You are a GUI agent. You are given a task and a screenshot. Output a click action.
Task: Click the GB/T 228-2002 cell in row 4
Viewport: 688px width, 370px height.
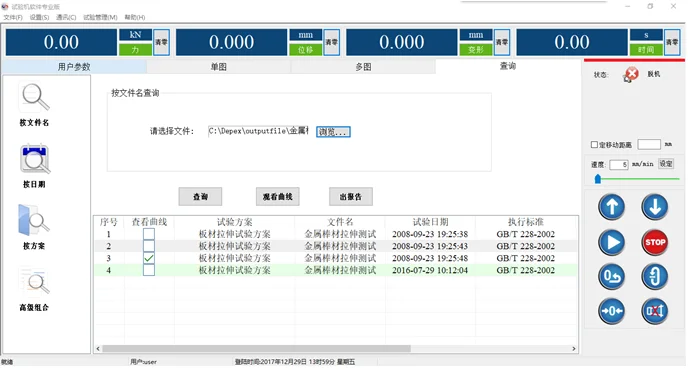click(526, 270)
